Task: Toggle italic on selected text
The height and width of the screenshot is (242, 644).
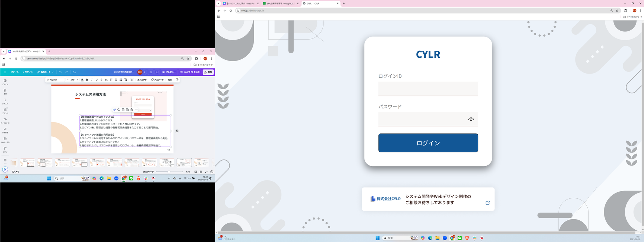Action: 92,80
